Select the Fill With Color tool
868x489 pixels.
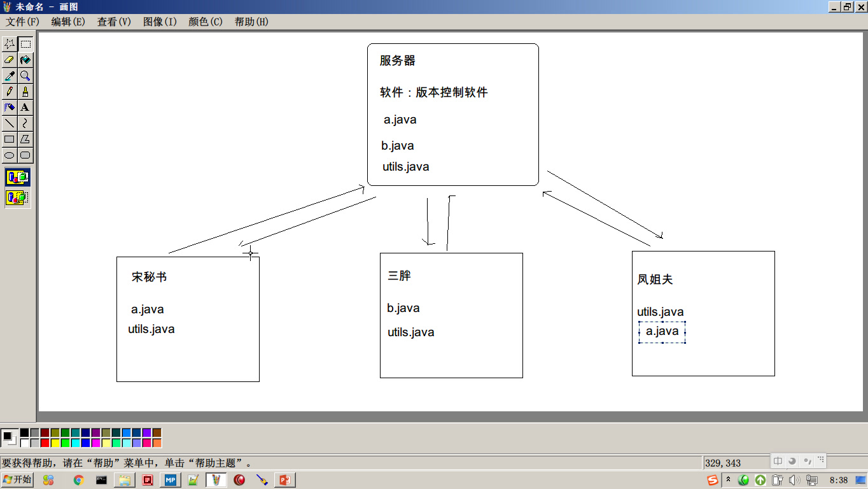25,60
